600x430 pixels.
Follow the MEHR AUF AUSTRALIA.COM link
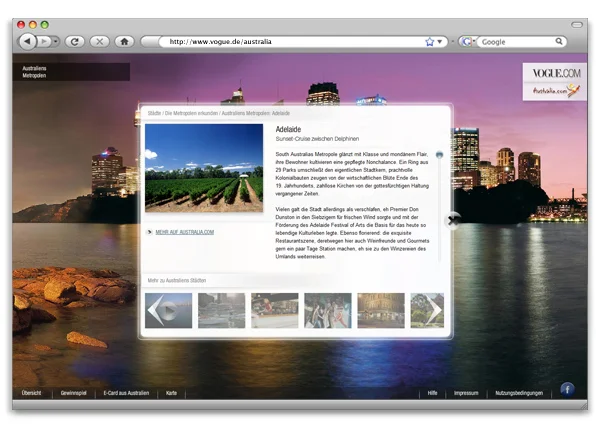pos(184,231)
